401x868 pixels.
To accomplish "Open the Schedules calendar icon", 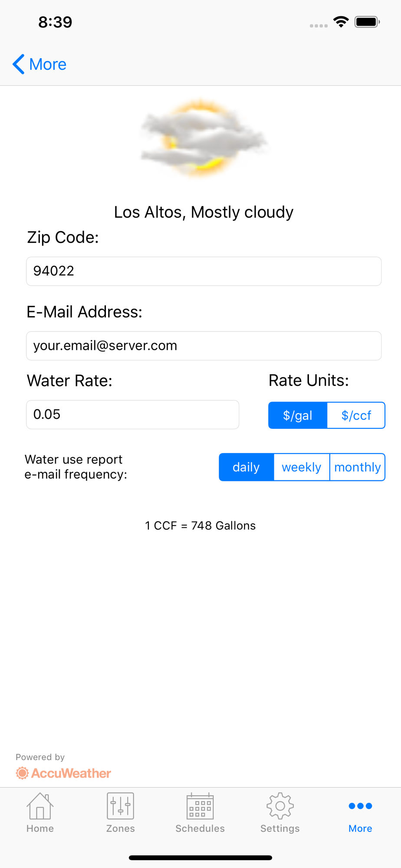I will click(x=200, y=806).
